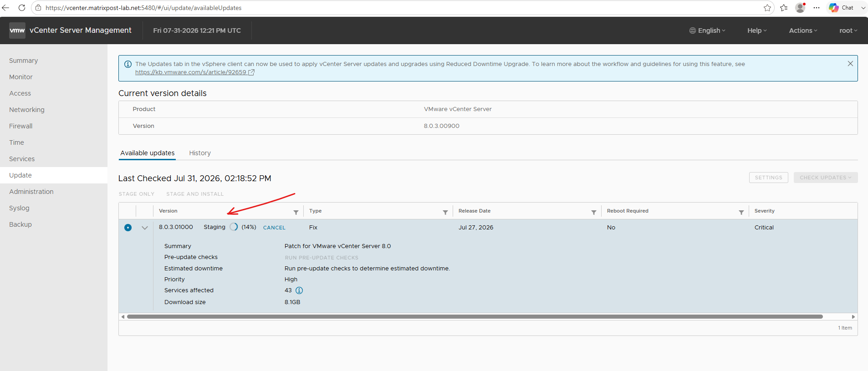Bookmark this page with the star icon
868x371 pixels.
point(767,8)
